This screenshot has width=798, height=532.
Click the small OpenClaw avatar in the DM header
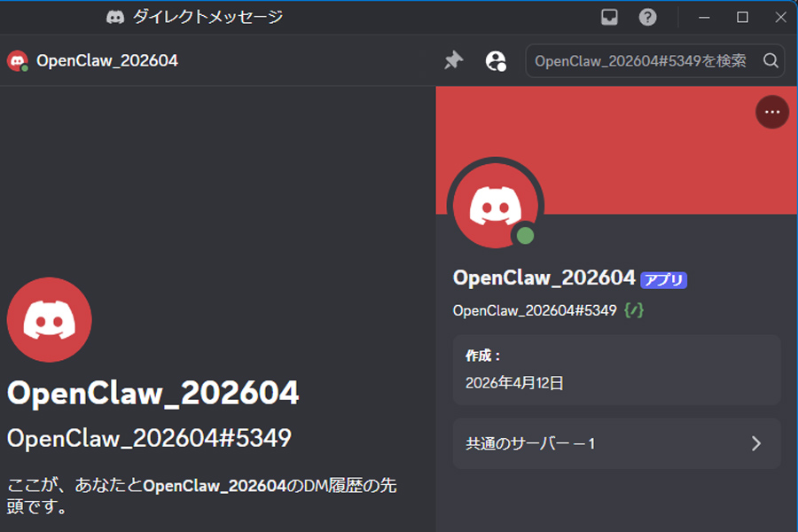tap(17, 60)
